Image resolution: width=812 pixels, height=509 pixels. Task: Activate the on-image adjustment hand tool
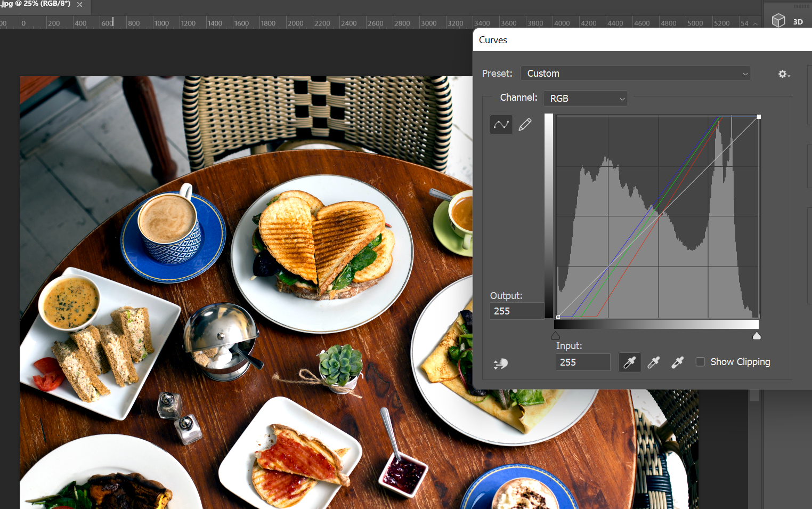click(x=501, y=363)
